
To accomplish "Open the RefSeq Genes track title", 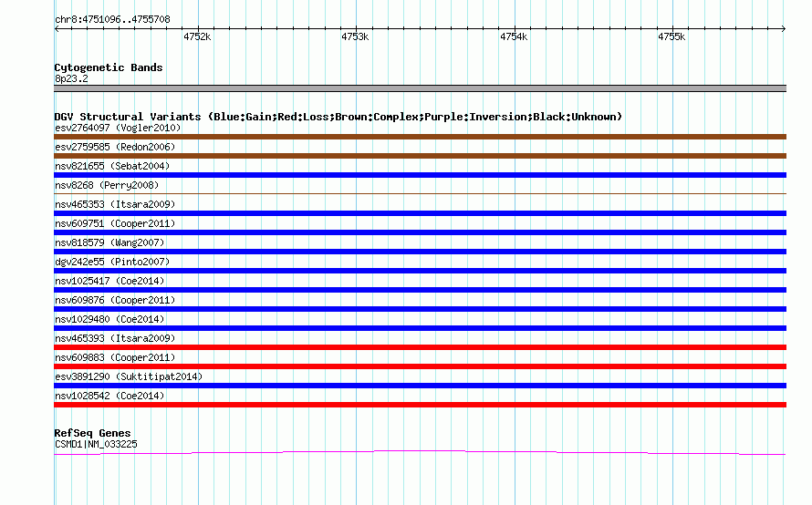I will (92, 433).
